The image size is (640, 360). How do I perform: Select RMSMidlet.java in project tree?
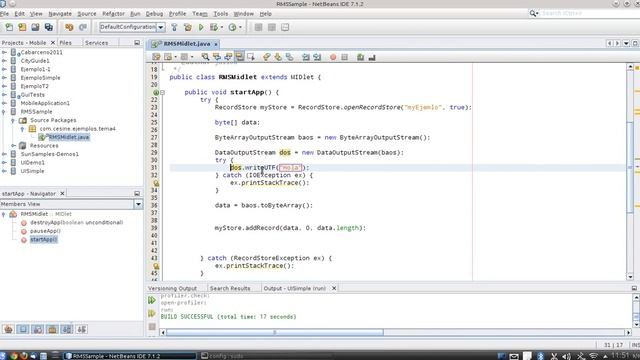click(x=69, y=137)
